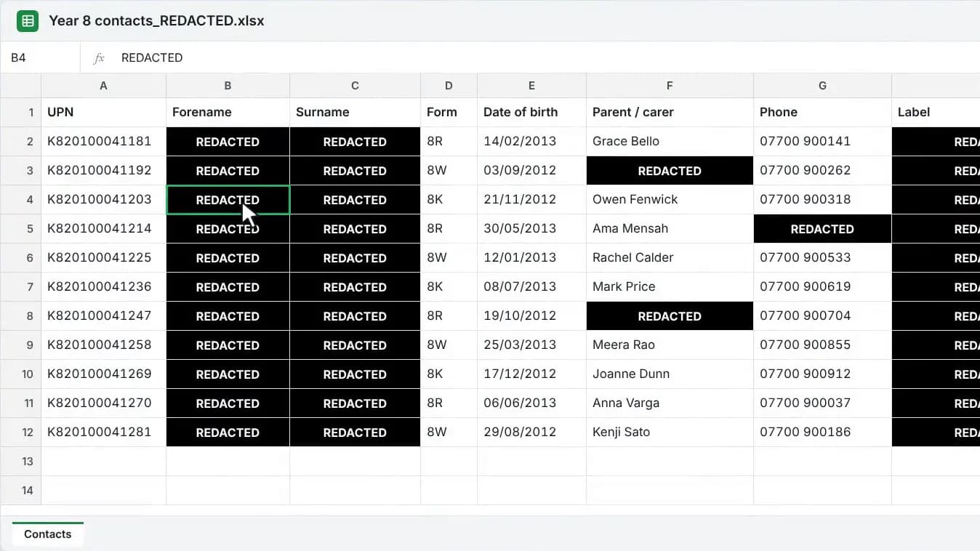Select the Rachel Calder cell
This screenshot has width=980, height=551.
[670, 258]
